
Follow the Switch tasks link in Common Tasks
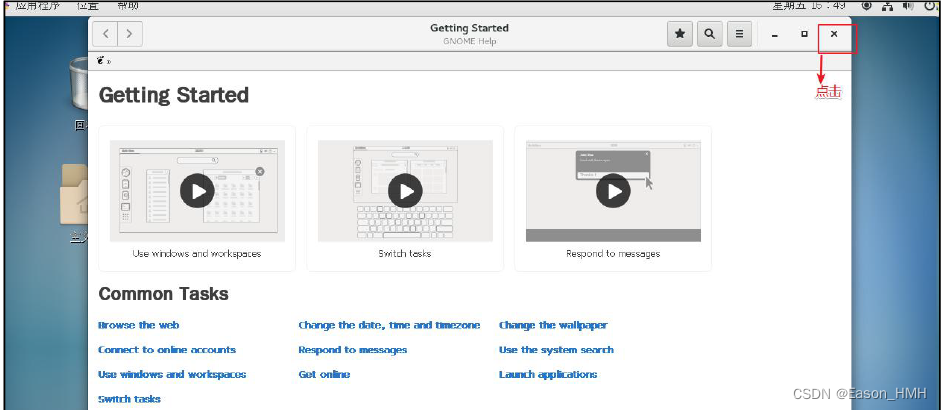129,399
